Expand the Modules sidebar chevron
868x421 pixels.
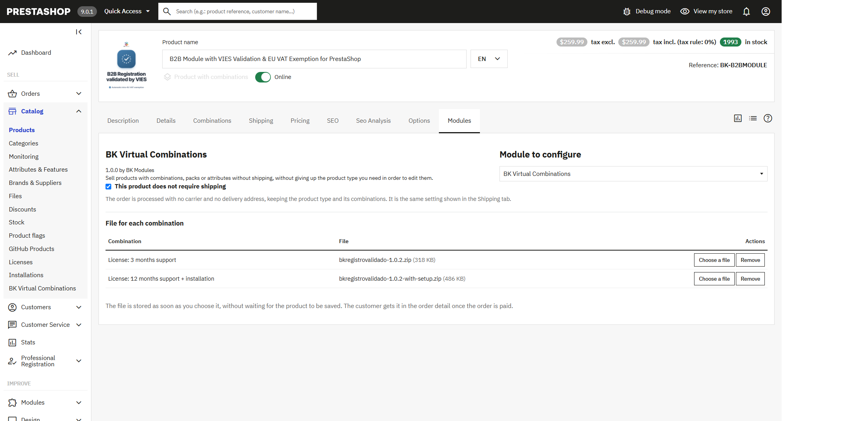pyautogui.click(x=79, y=403)
